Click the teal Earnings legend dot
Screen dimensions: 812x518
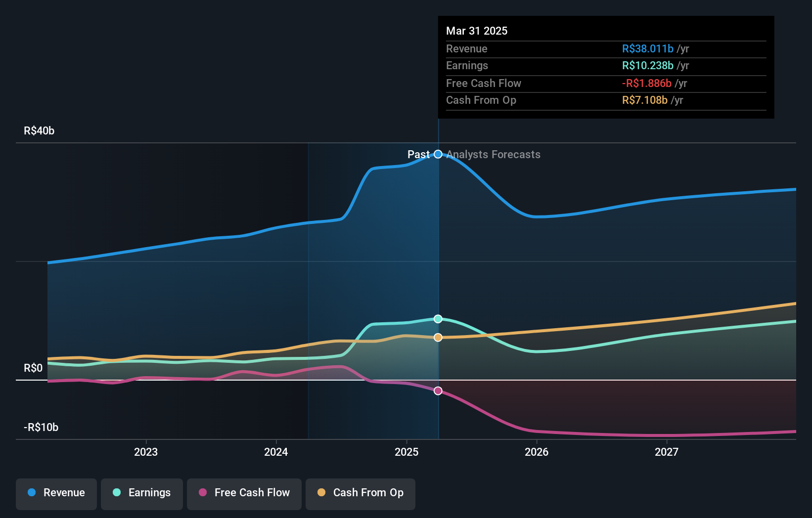click(x=117, y=492)
